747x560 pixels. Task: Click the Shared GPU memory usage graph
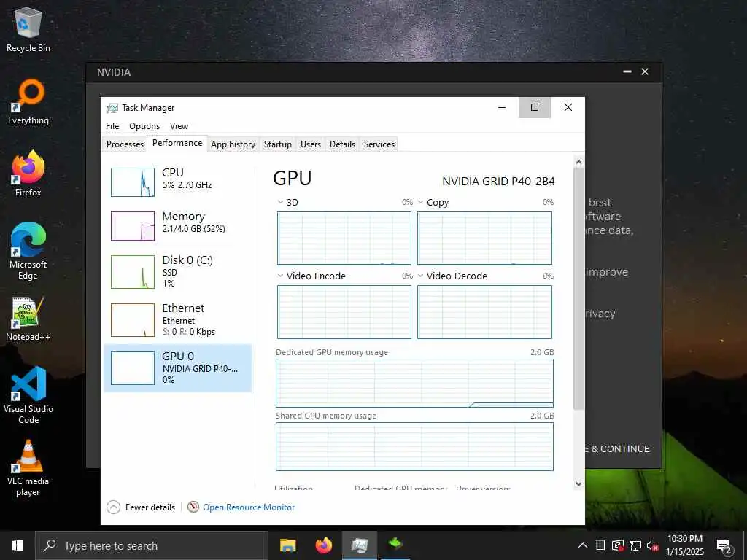(x=414, y=446)
